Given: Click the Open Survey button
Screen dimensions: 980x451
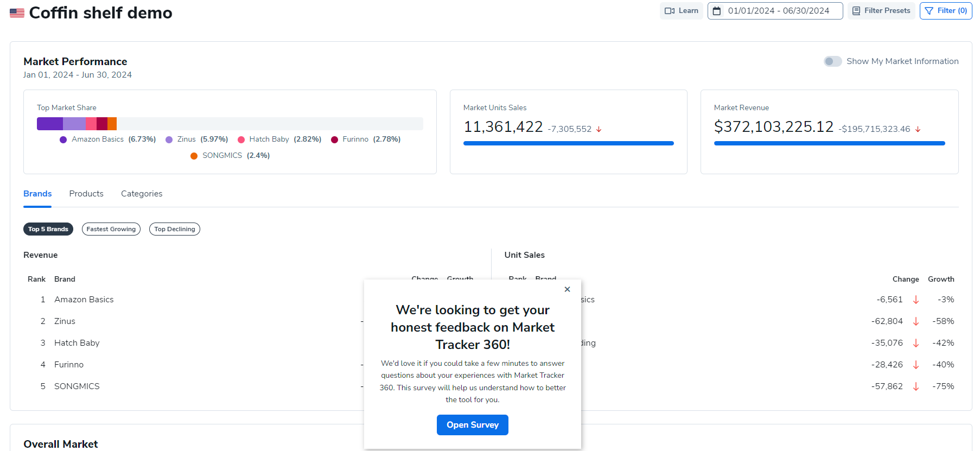Looking at the screenshot, I should point(473,425).
